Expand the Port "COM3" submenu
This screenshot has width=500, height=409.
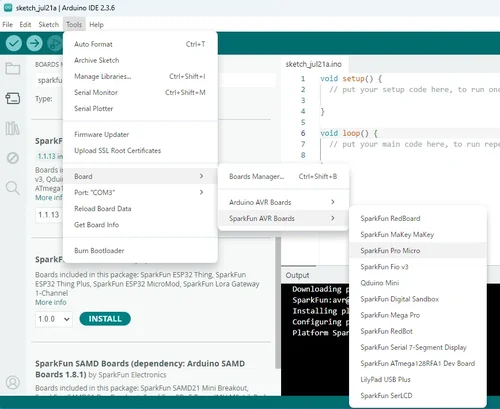(x=140, y=192)
